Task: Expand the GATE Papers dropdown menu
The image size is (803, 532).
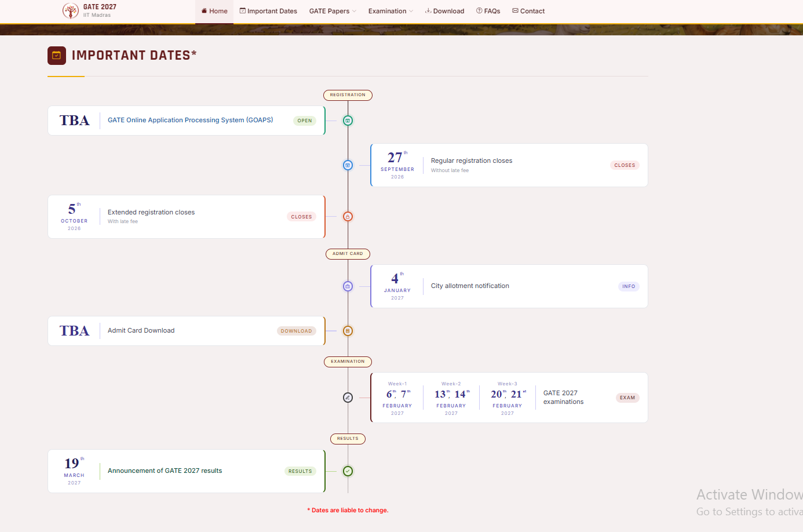Action: click(x=333, y=11)
